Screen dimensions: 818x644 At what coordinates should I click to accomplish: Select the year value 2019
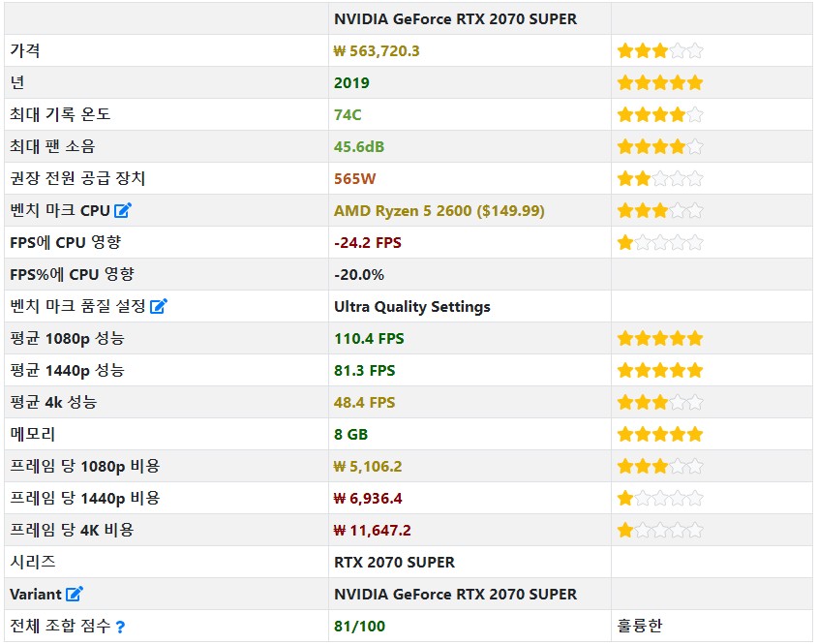pyautogui.click(x=351, y=83)
